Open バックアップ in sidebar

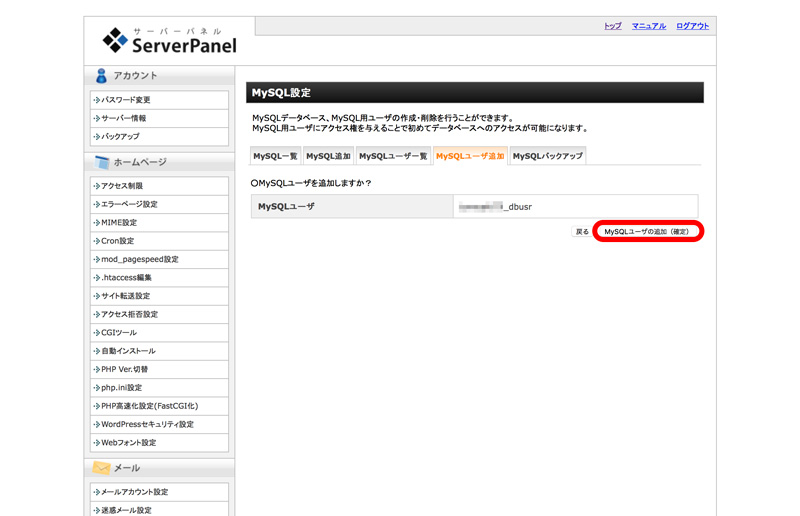coord(159,137)
